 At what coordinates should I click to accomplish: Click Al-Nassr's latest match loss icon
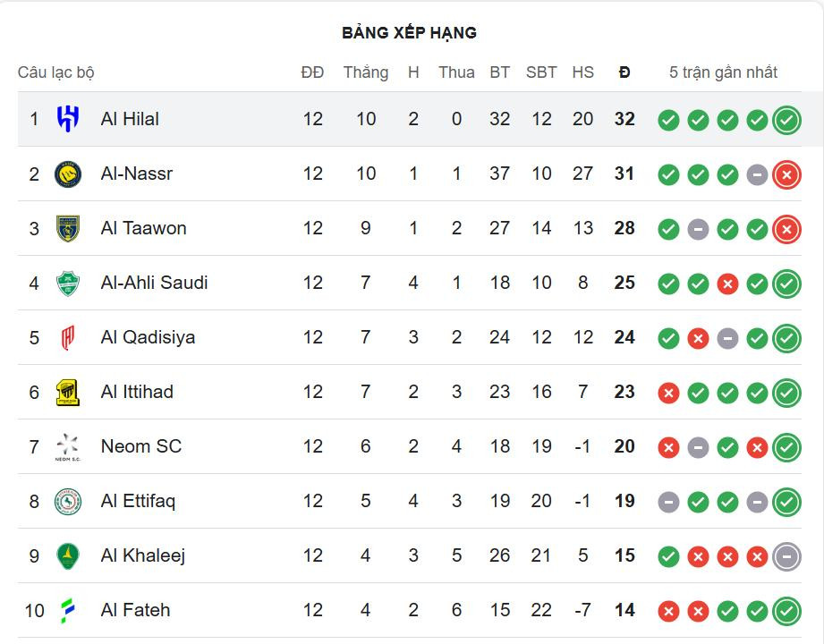(786, 174)
